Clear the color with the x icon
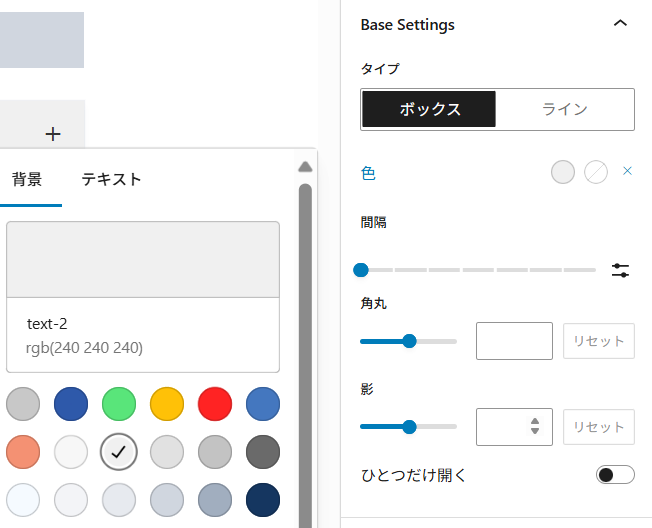 [x=627, y=171]
